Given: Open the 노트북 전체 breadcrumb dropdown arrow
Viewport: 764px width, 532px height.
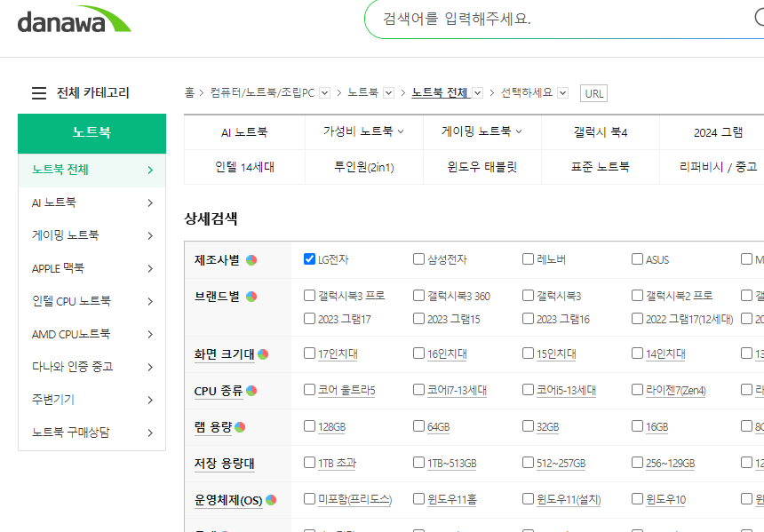Looking at the screenshot, I should pos(478,92).
